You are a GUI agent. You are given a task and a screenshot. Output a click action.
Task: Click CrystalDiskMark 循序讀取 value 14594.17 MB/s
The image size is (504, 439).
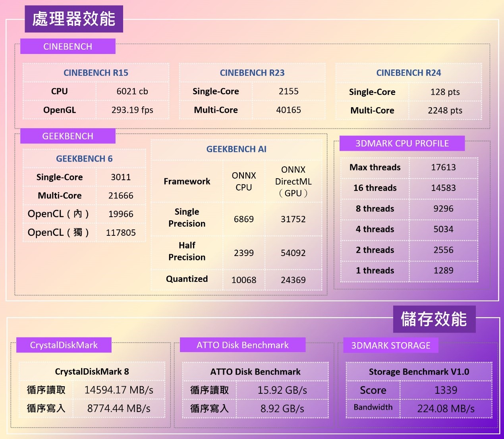click(119, 390)
